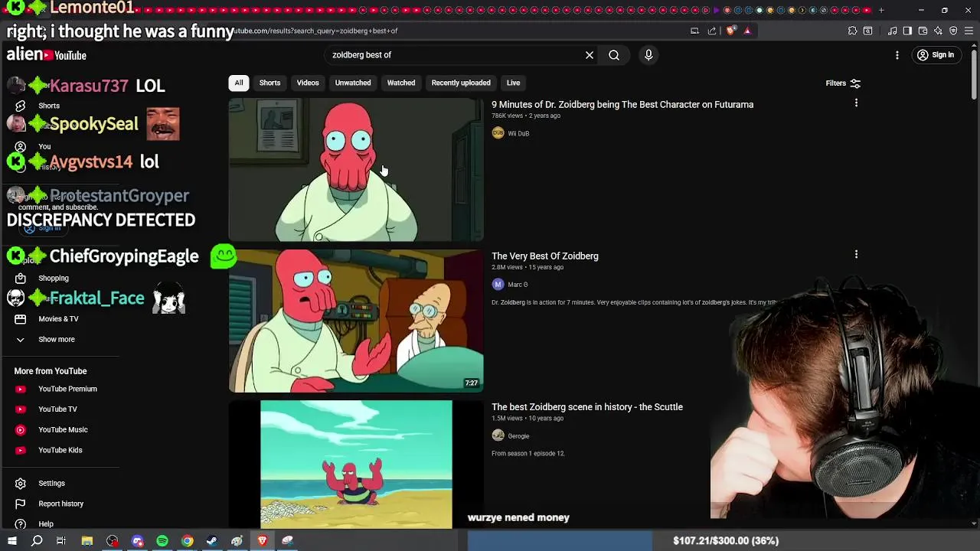The image size is (980, 551).
Task: Click the Brave Shields lion icon
Action: coord(730,31)
